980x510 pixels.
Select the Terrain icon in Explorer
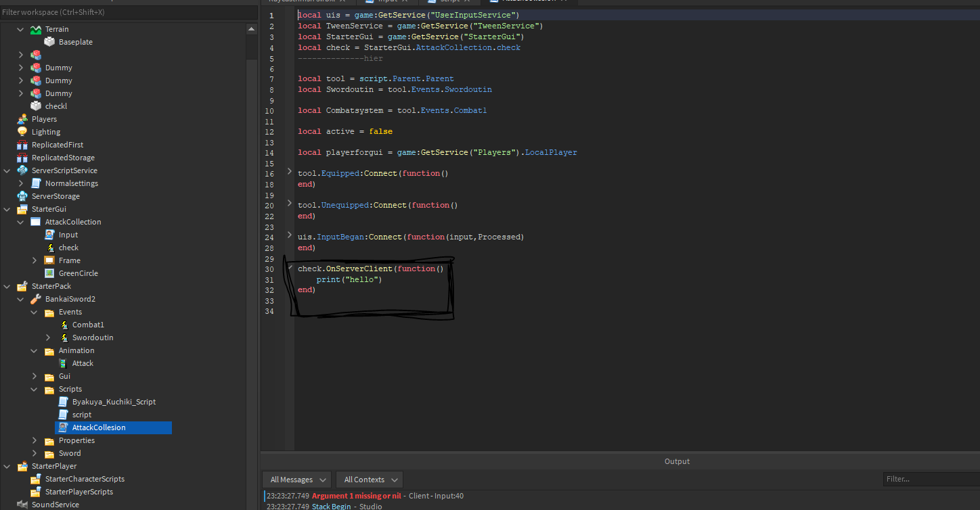tap(35, 28)
